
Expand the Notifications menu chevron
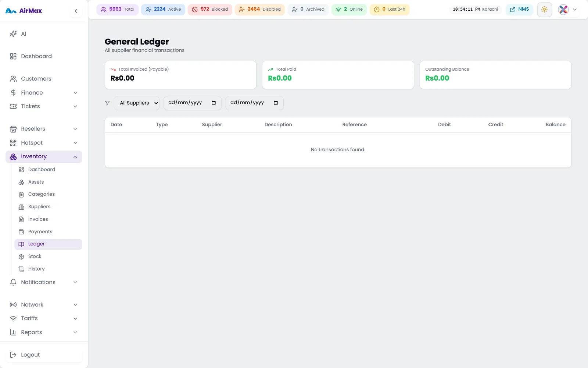coord(75,282)
